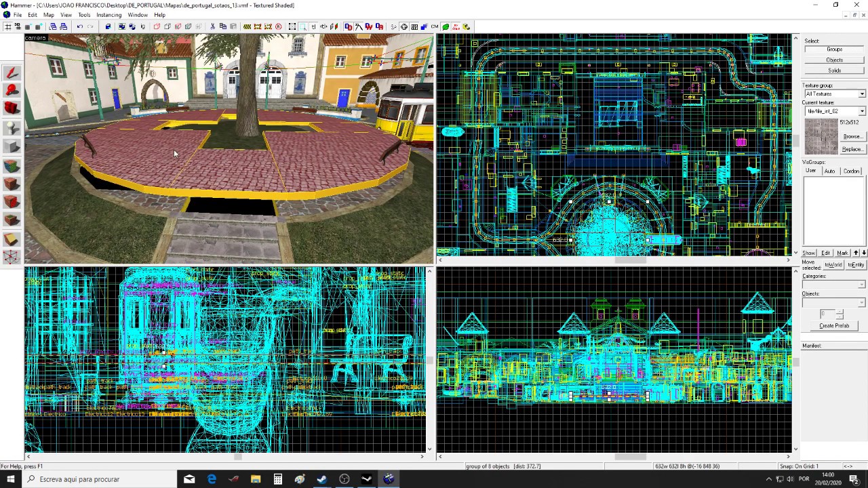Toggle the 2D grid display
The image size is (868, 488).
(7, 27)
